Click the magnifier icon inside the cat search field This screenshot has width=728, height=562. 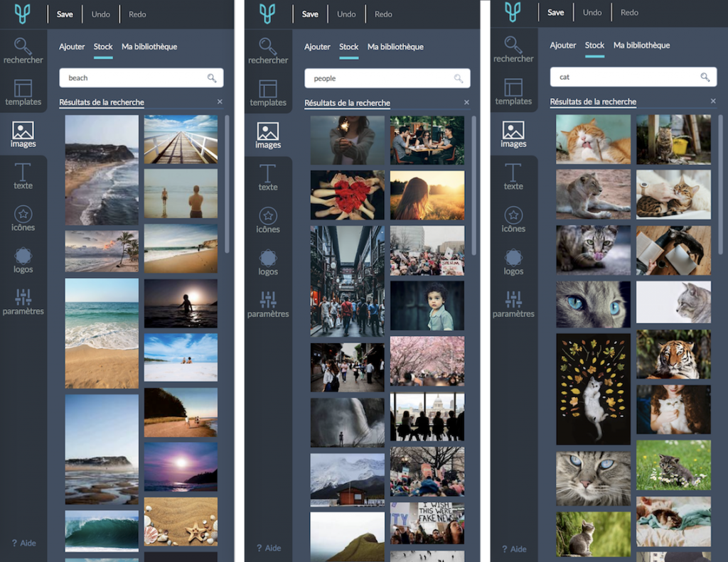point(705,77)
